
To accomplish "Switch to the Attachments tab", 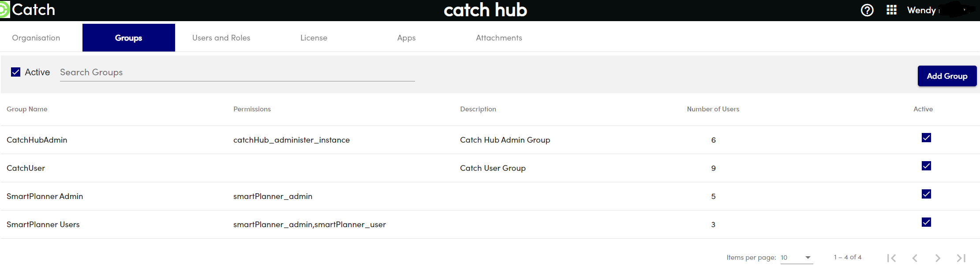I will pos(499,38).
